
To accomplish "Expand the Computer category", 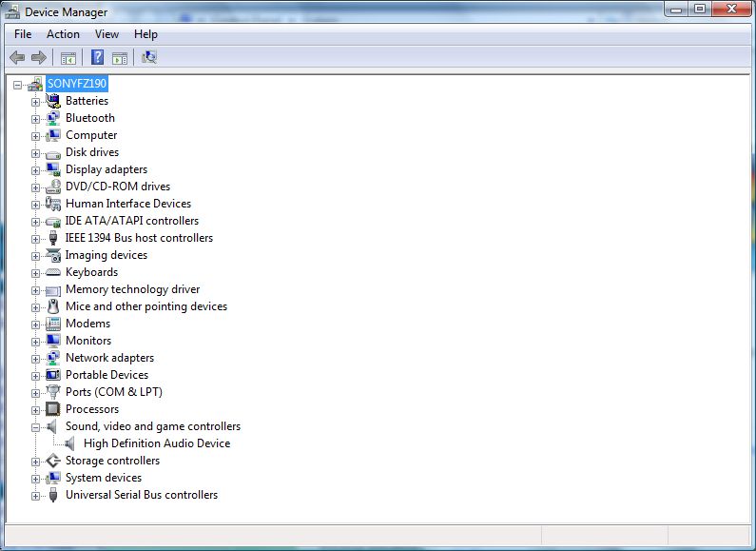I will click(x=36, y=136).
